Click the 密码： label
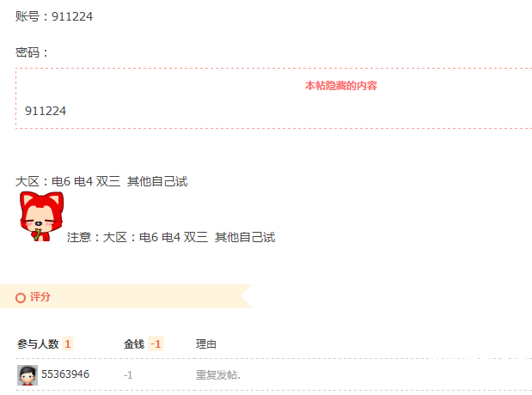The height and width of the screenshot is (395, 532). coord(32,52)
